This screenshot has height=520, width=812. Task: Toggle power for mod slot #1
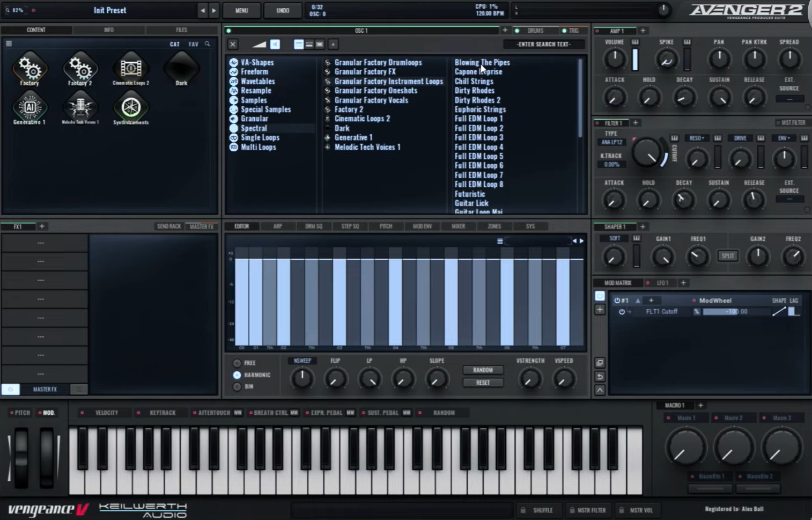617,301
